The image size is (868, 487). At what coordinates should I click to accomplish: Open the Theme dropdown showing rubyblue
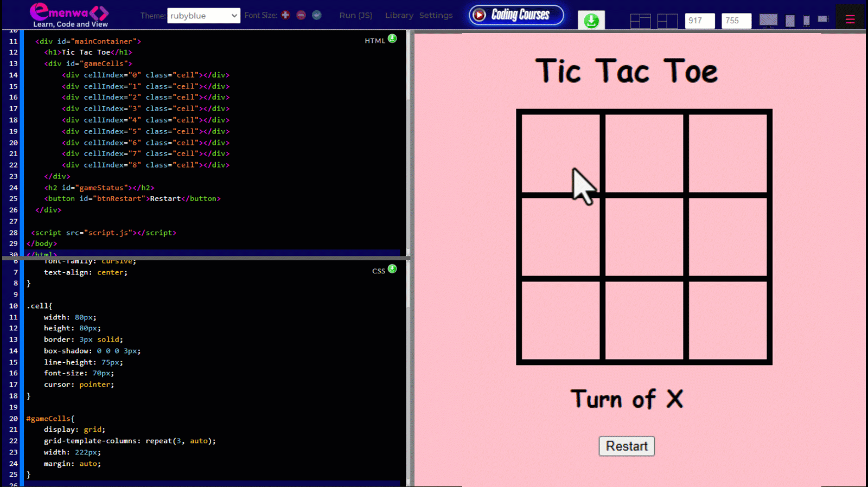(x=203, y=16)
